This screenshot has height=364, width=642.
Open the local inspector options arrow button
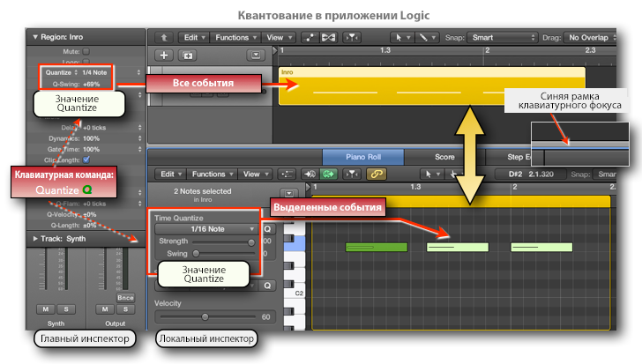pyautogui.click(x=289, y=193)
